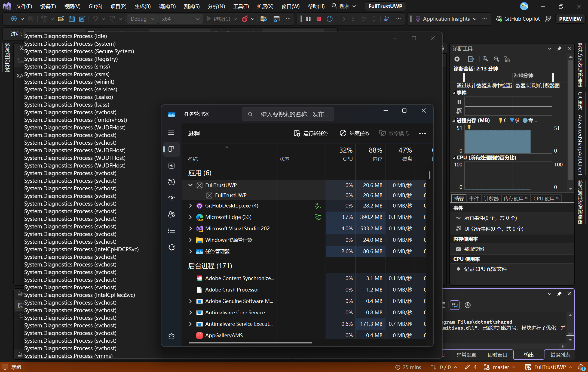Viewport: 588px width, 372px height.
Task: Expand Windows 资源管理器 process group
Action: pyautogui.click(x=191, y=240)
